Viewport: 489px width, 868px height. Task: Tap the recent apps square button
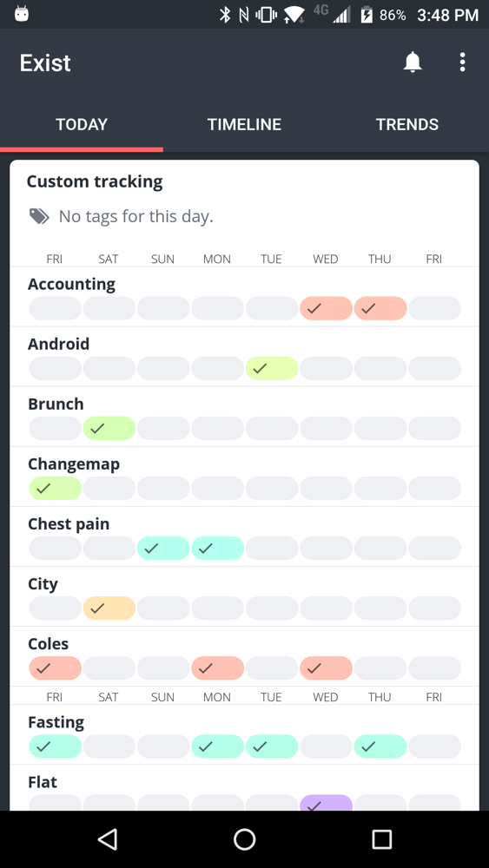coord(381,839)
